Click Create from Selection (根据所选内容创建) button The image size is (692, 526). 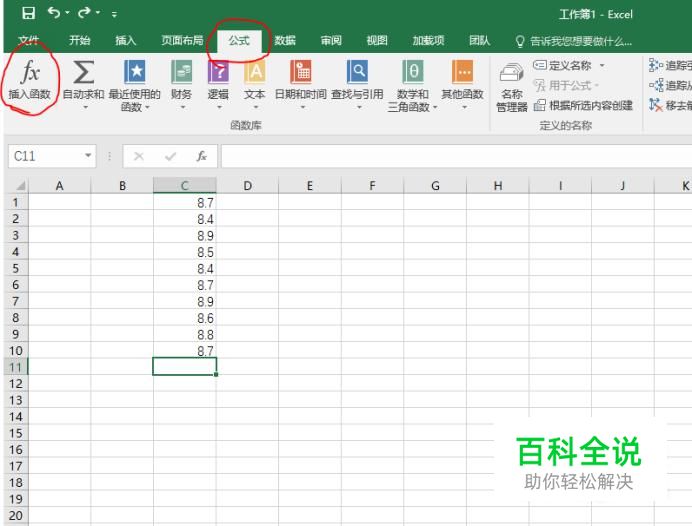tap(583, 105)
